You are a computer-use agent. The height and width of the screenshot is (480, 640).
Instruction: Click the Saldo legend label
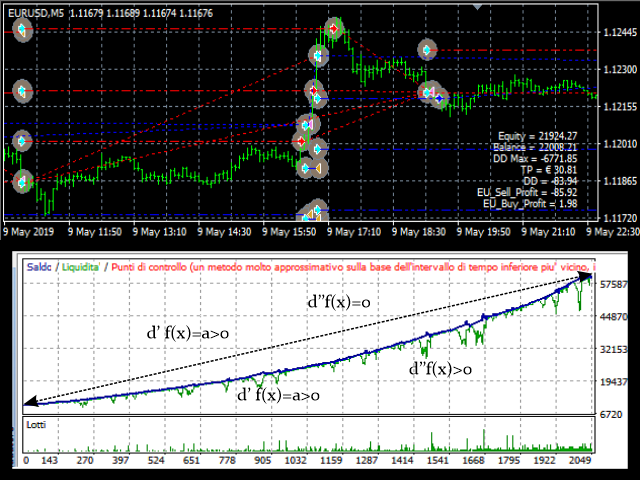click(38, 267)
